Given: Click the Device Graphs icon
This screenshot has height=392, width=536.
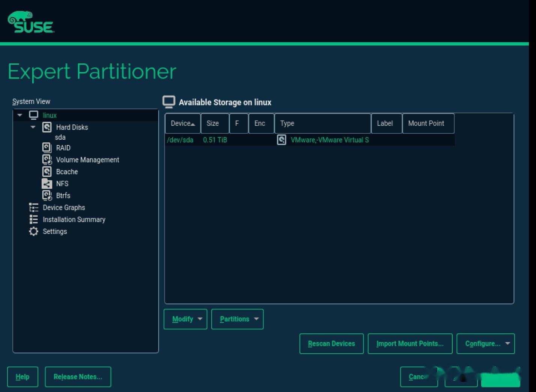Looking at the screenshot, I should 34,207.
